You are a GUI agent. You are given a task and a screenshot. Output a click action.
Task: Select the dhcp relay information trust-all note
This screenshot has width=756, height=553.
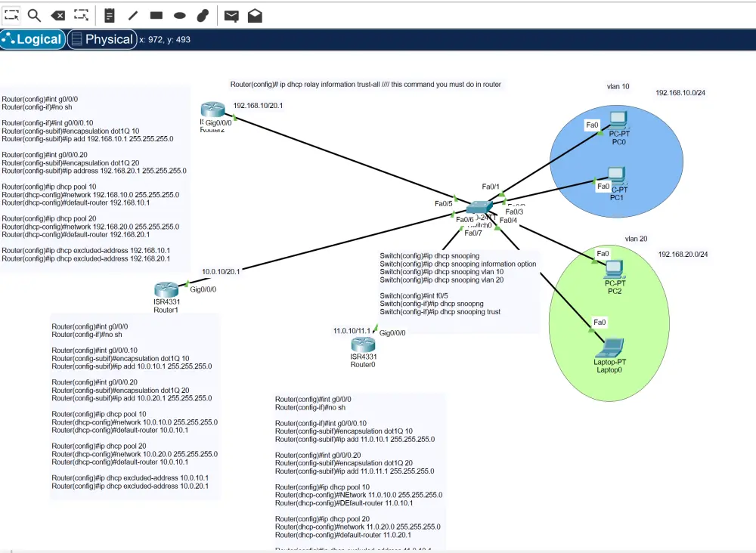(x=365, y=85)
